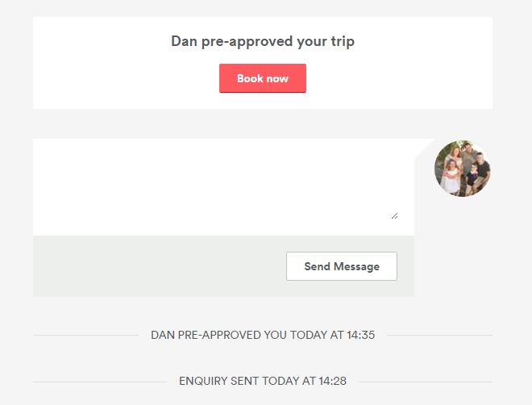The height and width of the screenshot is (405, 532).
Task: Open Dan's circular profile photo
Action: [x=463, y=169]
